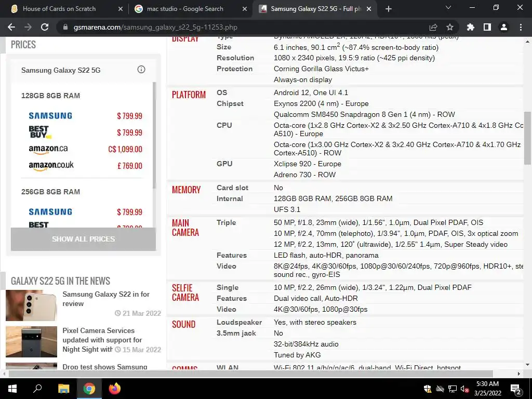Click the Resolution spec label
The height and width of the screenshot is (399, 532).
(x=235, y=58)
